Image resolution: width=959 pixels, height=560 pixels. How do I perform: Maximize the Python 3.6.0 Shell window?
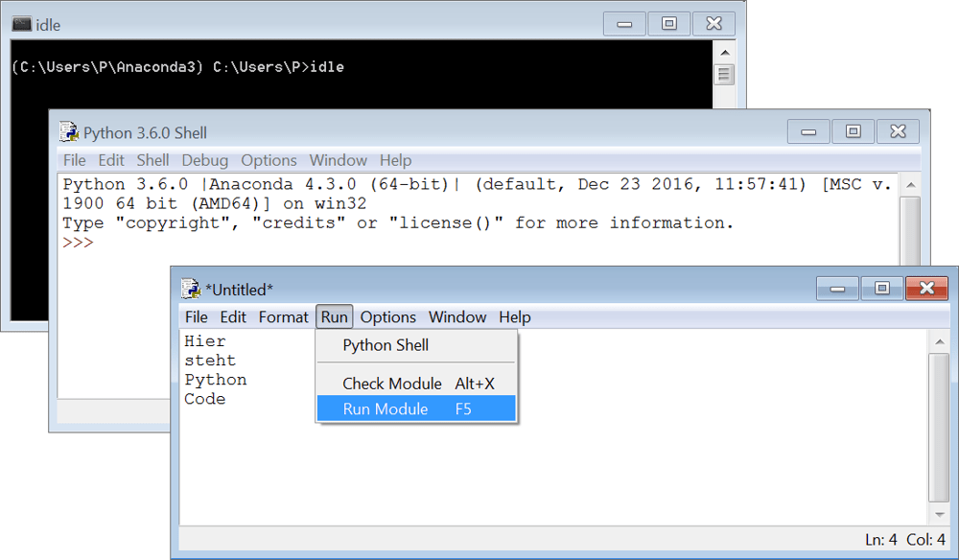(x=853, y=131)
